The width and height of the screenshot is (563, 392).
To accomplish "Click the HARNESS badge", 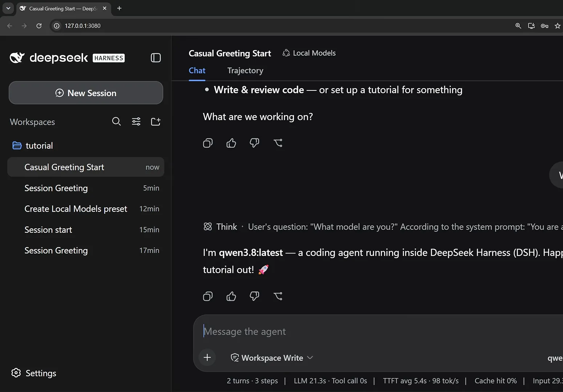I will [x=109, y=58].
